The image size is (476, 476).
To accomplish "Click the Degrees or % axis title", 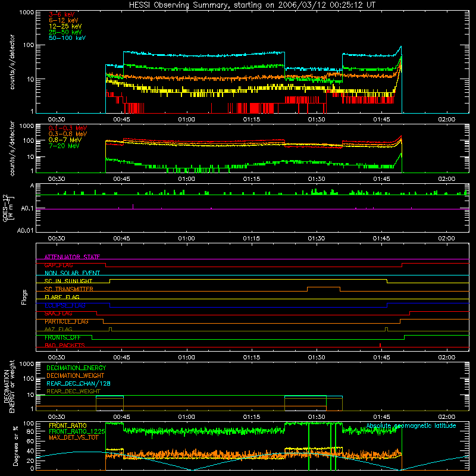I will 15,446.
